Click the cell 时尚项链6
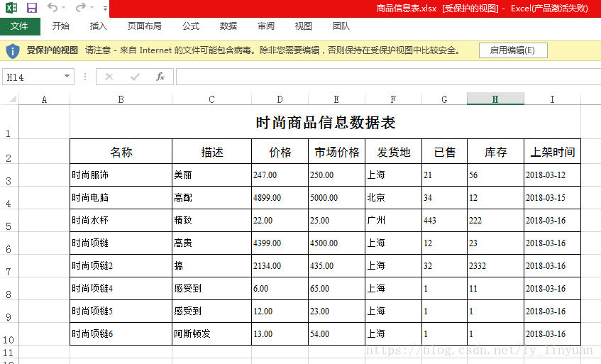Viewport: 601px width, 364px height. coord(121,333)
